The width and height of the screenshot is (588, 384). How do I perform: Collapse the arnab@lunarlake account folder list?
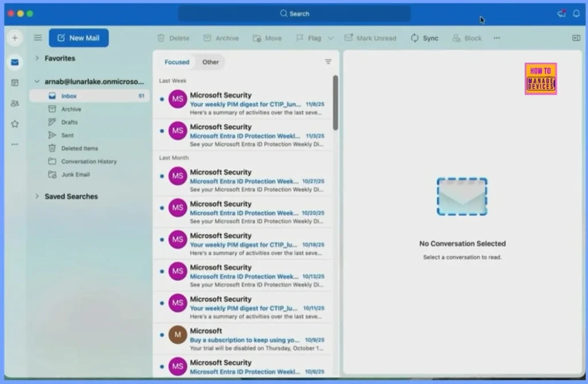pos(37,82)
